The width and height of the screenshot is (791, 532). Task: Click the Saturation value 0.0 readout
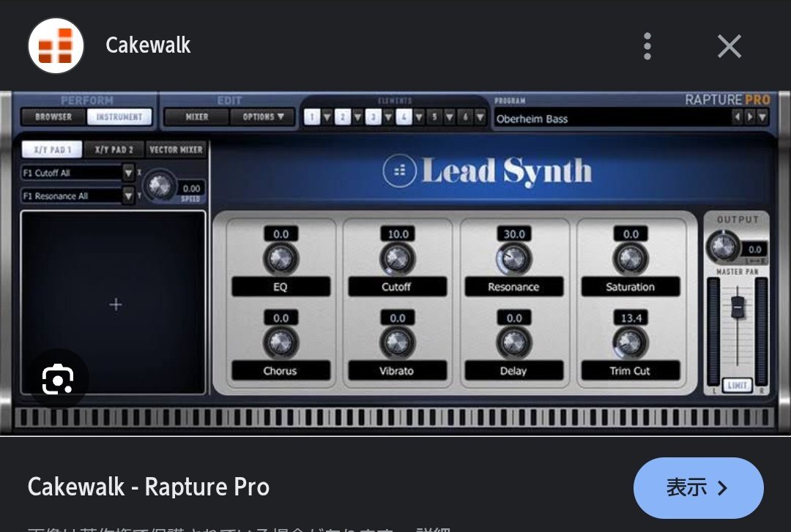click(x=631, y=234)
